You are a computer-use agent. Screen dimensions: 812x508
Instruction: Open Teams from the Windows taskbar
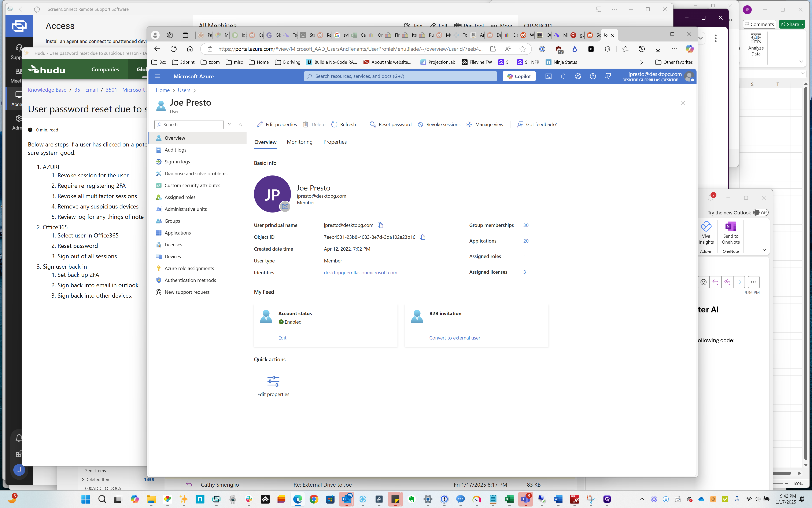(525, 499)
